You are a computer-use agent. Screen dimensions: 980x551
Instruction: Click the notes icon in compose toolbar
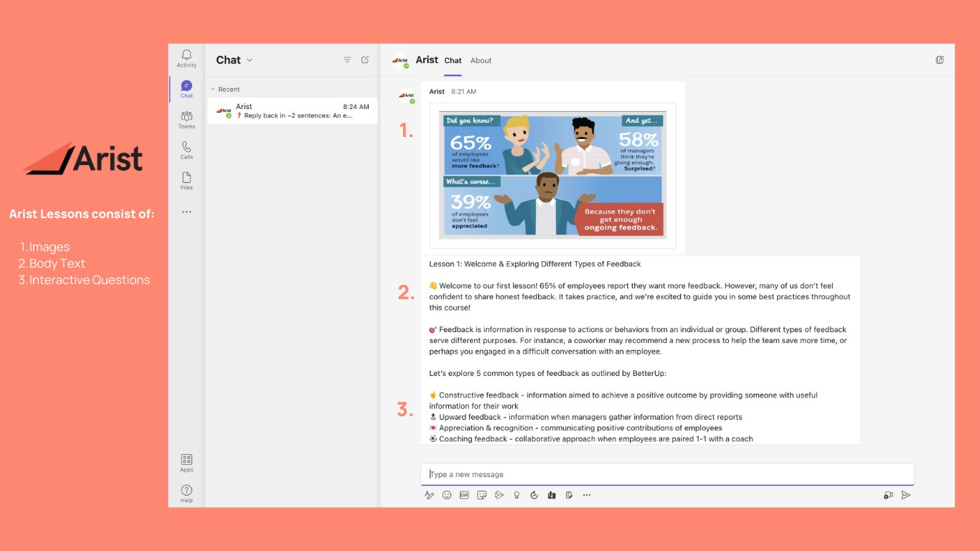(569, 495)
